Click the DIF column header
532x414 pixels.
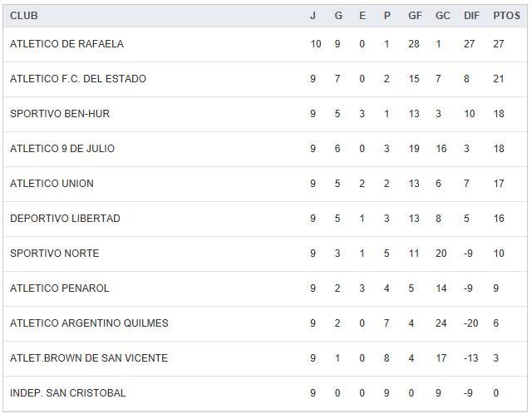[472, 16]
